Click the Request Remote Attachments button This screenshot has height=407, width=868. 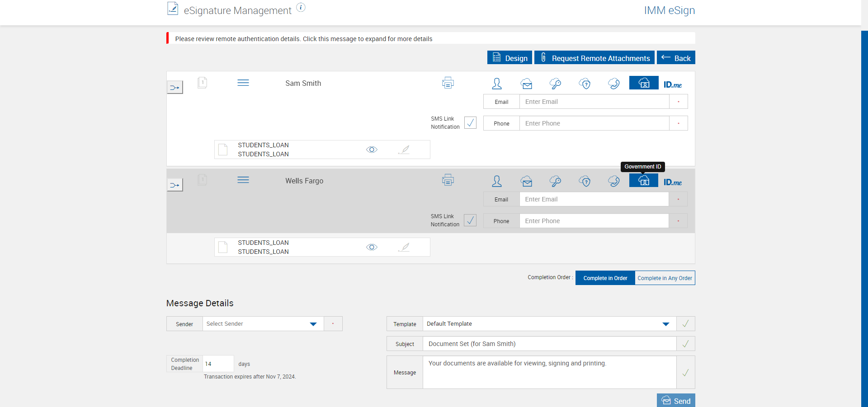click(x=594, y=58)
